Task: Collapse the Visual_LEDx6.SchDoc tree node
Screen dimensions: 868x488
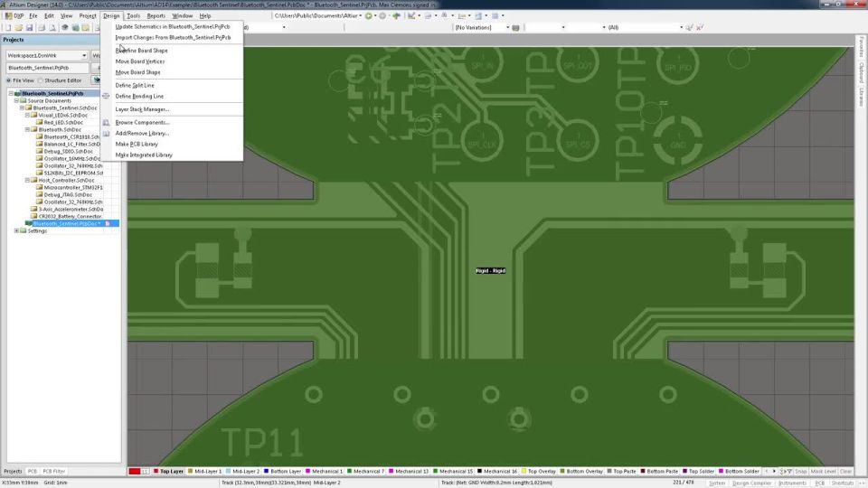Action: [x=27, y=115]
